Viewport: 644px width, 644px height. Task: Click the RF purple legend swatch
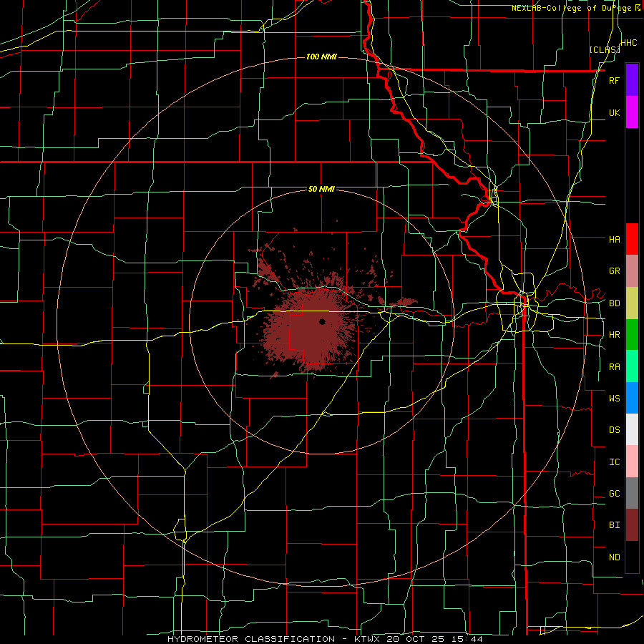click(632, 80)
